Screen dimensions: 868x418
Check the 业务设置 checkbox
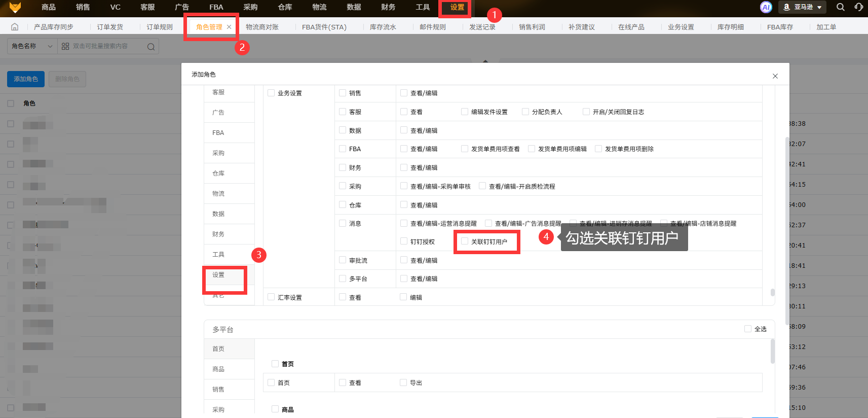pos(271,93)
